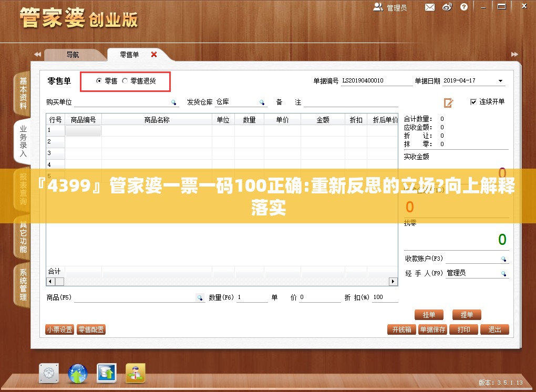Click the lookup icon for 收款账户(F3)
Image resolution: width=536 pixels, height=392 pixels.
[x=503, y=259]
